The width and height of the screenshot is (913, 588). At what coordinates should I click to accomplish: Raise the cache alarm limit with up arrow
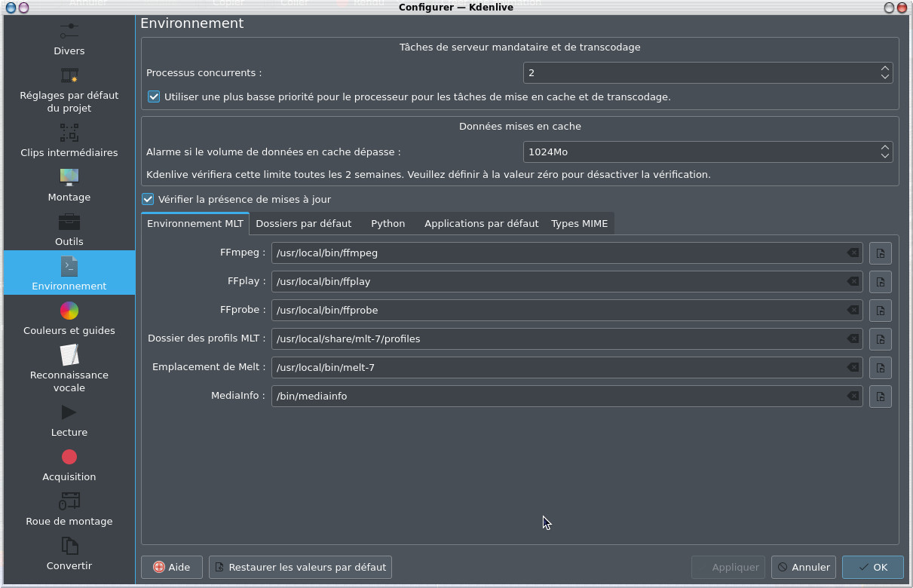(885, 148)
